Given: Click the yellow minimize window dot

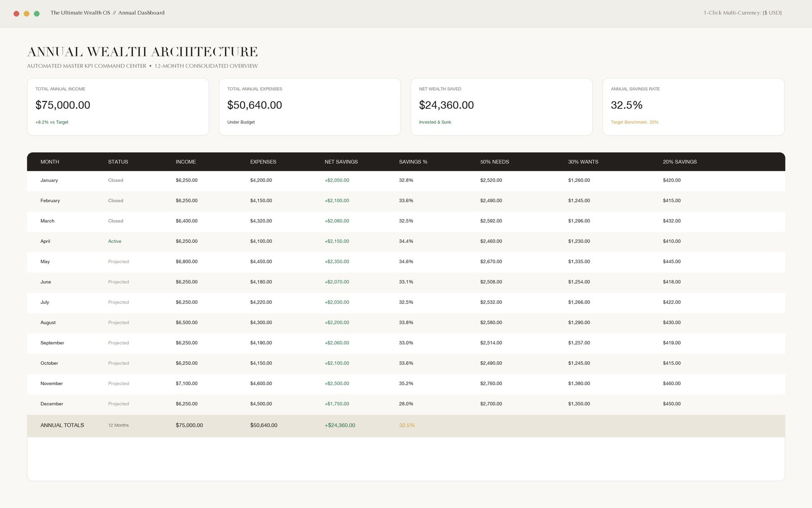Looking at the screenshot, I should [26, 14].
